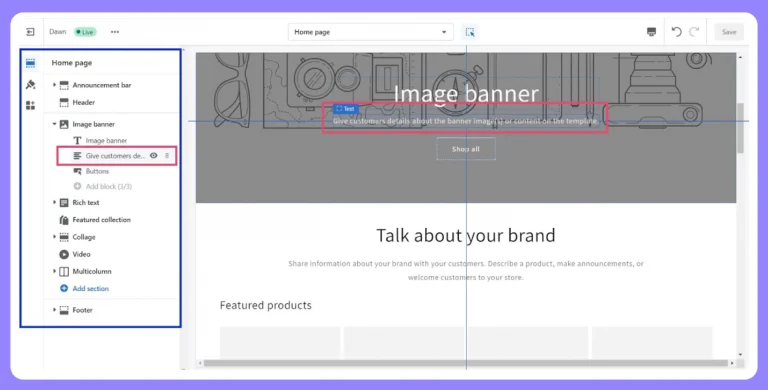Click the Shop all button in preview
The width and height of the screenshot is (768, 390).
[x=466, y=149]
